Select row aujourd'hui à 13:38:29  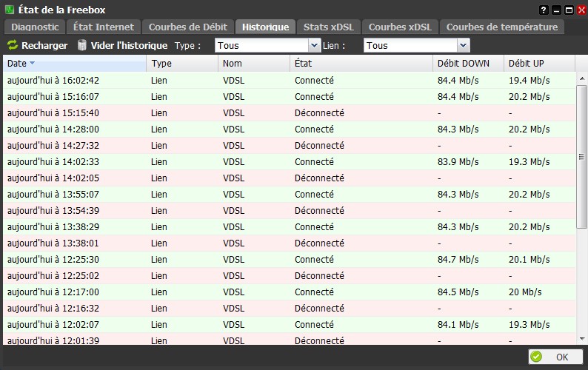289,227
